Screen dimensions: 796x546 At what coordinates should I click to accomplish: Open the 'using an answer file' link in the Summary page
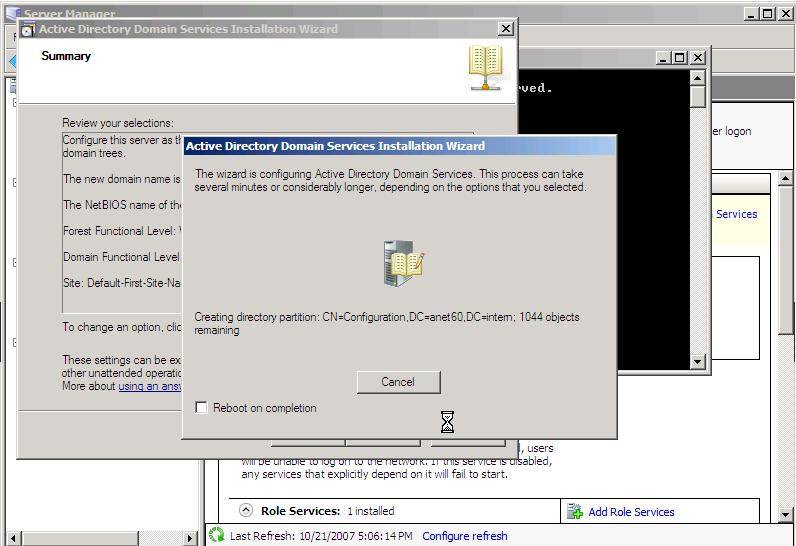pyautogui.click(x=150, y=386)
